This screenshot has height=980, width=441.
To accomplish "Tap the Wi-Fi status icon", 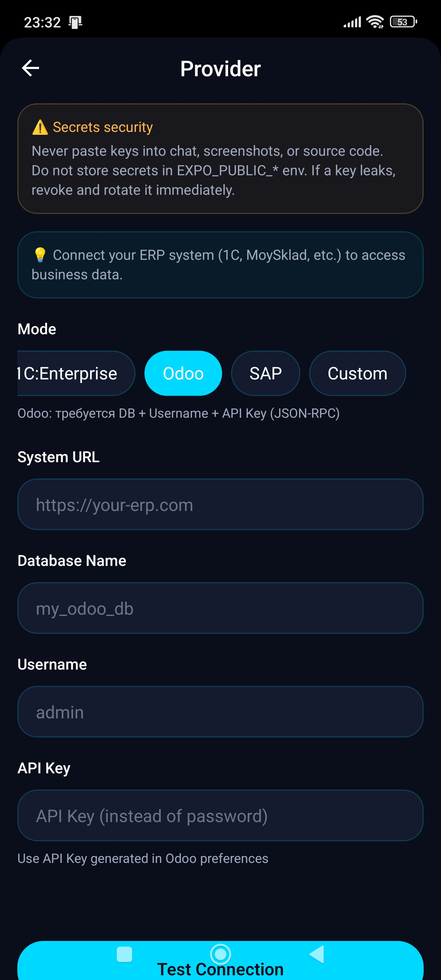I will pos(375,22).
